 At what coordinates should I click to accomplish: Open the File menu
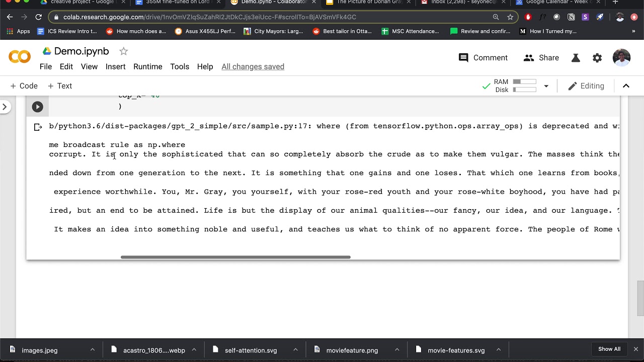tap(46, 66)
